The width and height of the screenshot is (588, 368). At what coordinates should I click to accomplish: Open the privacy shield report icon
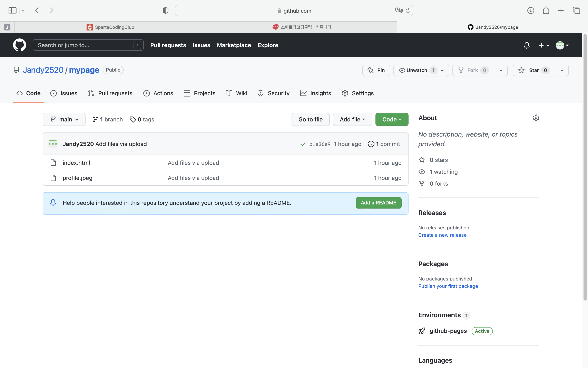pyautogui.click(x=165, y=10)
